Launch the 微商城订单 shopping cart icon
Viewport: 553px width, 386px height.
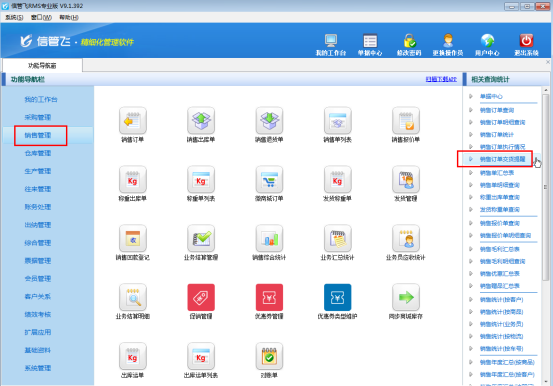(x=269, y=180)
